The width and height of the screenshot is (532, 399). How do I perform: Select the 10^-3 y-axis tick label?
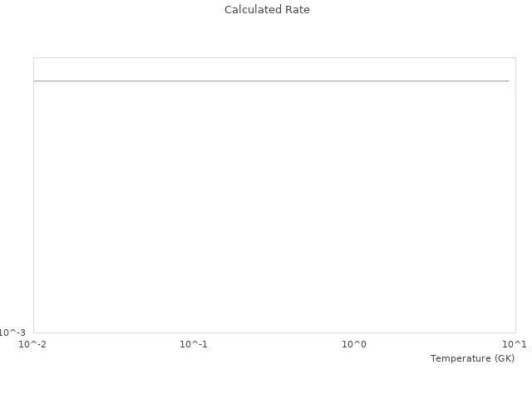[x=12, y=332]
